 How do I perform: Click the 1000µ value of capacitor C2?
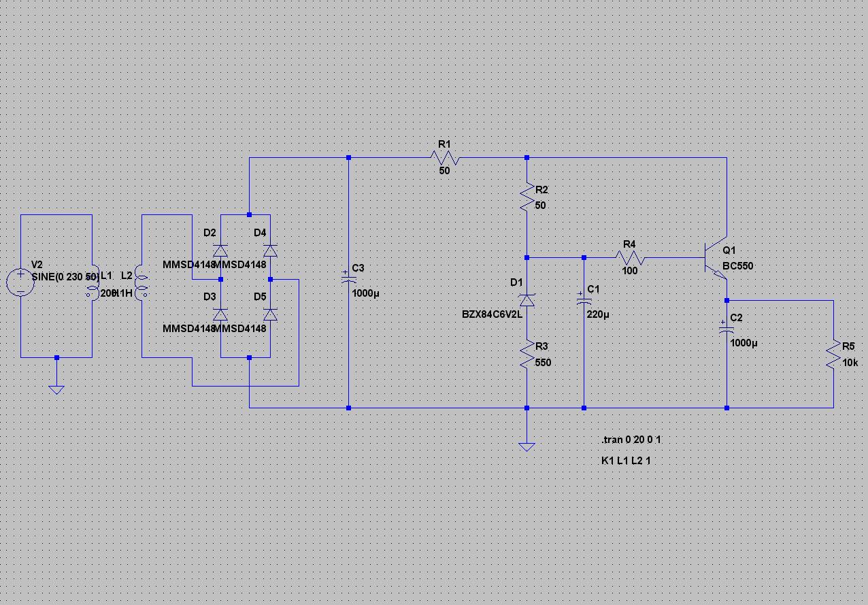coord(744,344)
